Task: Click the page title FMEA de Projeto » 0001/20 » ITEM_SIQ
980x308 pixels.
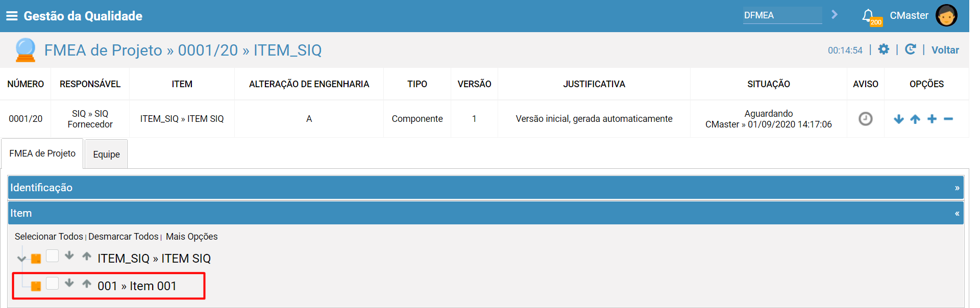Action: (x=183, y=50)
